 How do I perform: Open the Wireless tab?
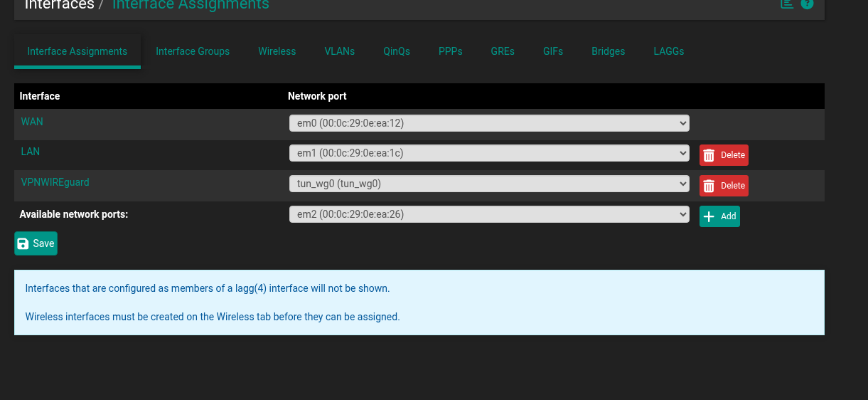[x=277, y=51]
